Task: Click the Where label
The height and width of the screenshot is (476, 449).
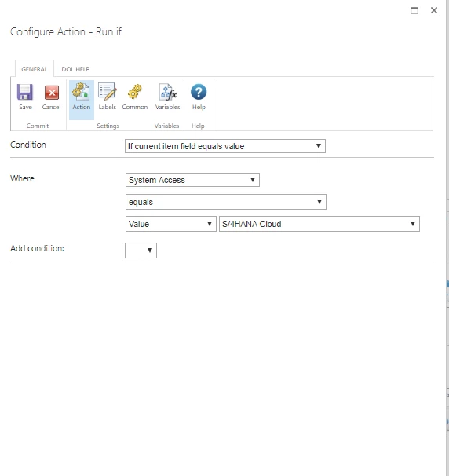Action: coord(22,178)
